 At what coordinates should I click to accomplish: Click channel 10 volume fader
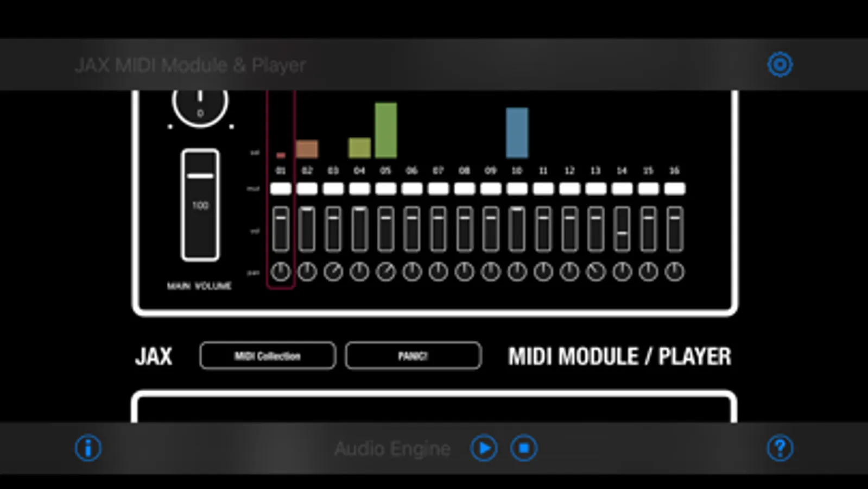pos(517,229)
